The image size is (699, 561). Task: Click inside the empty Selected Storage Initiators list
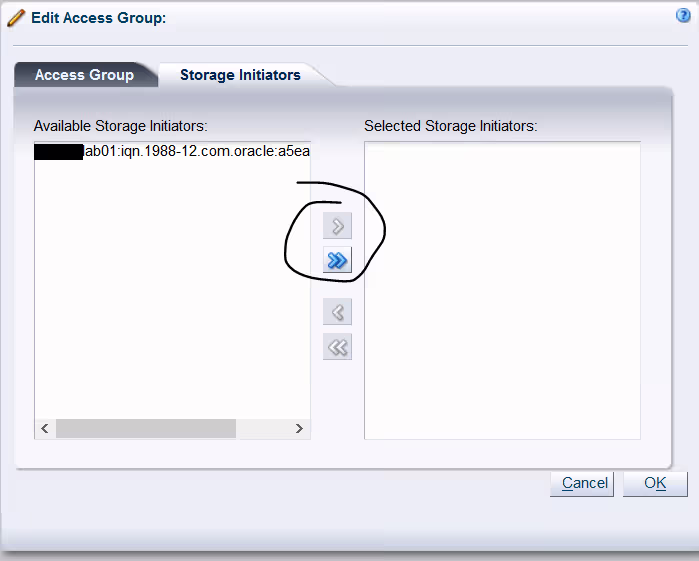pos(502,290)
